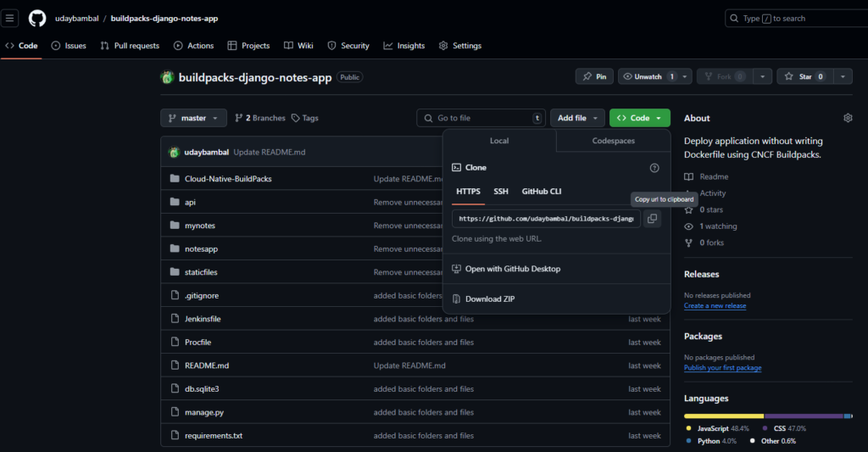The width and height of the screenshot is (868, 452).
Task: Open the Fork options caret
Action: (x=762, y=76)
